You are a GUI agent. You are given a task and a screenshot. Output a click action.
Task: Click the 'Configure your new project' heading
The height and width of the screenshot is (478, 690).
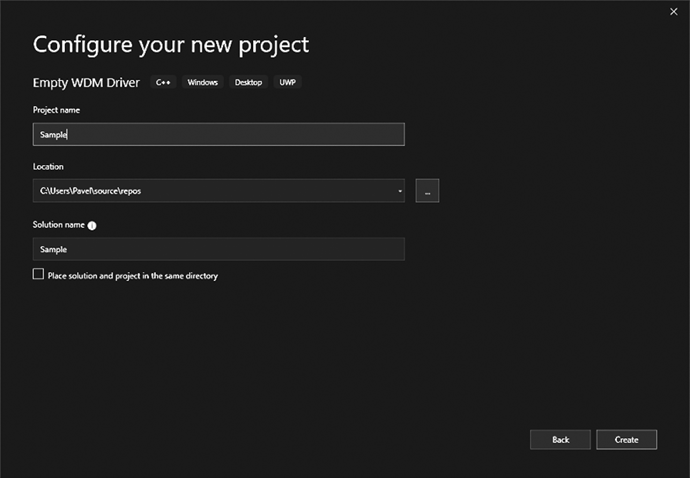point(171,45)
